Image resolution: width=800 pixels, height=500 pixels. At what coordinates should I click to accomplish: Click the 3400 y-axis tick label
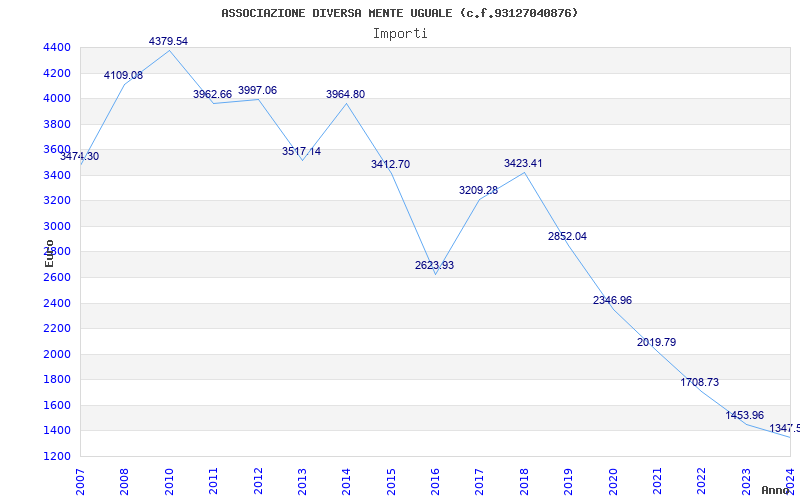57,175
